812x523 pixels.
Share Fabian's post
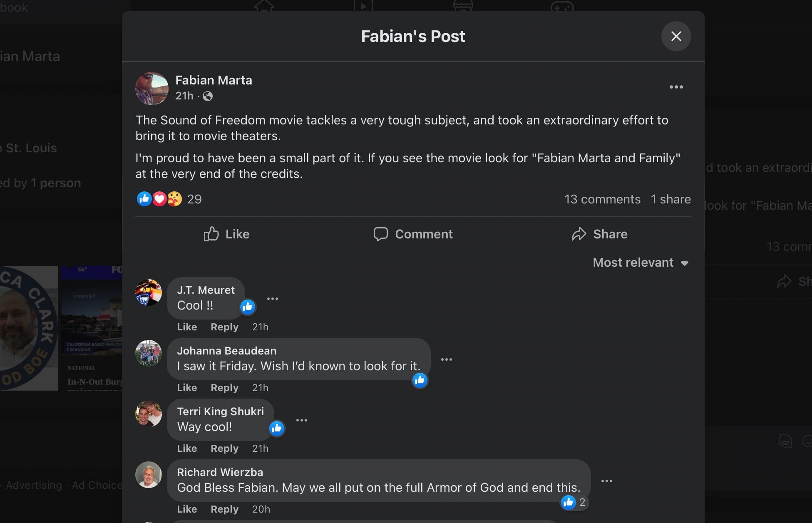point(599,234)
